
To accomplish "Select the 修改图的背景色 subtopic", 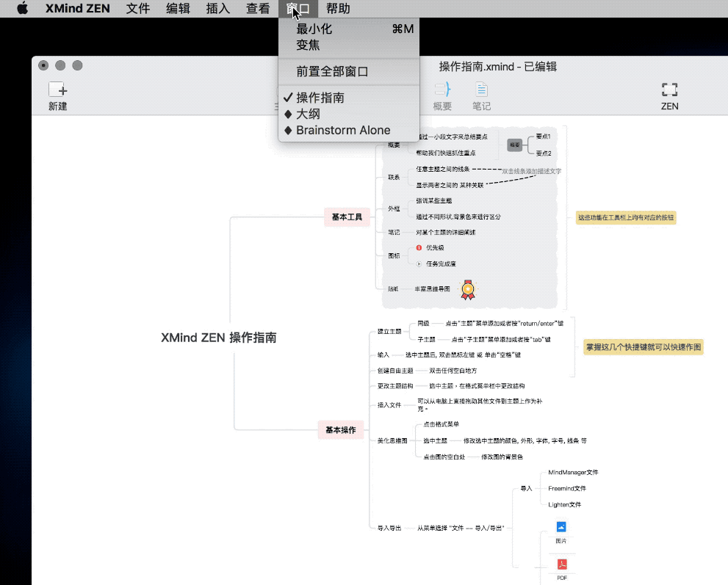I will (x=502, y=457).
